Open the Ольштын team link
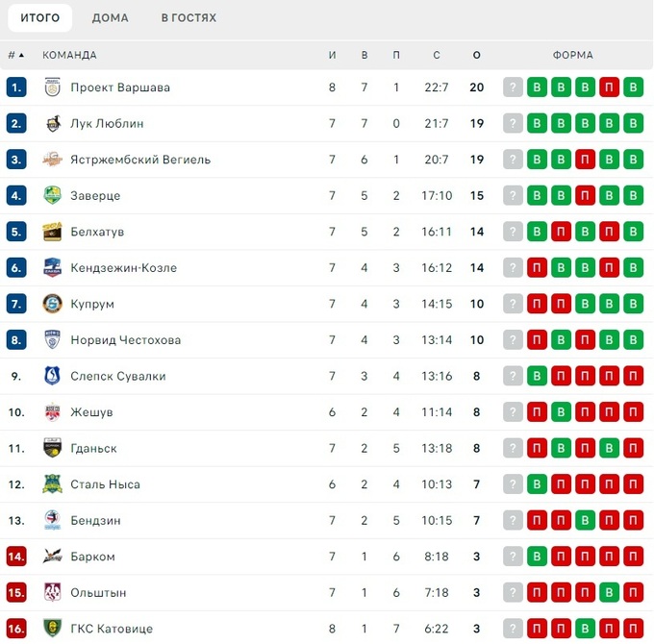This screenshot has height=644, width=654. 98,592
